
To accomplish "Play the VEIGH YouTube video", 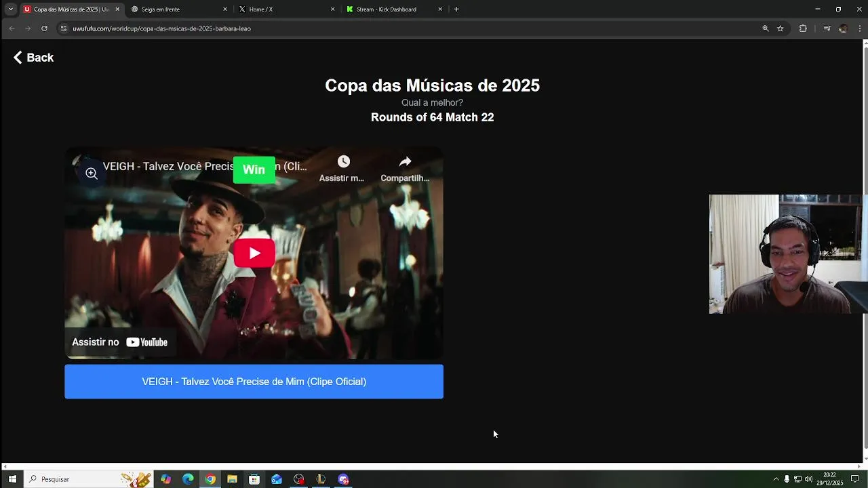I will point(254,253).
